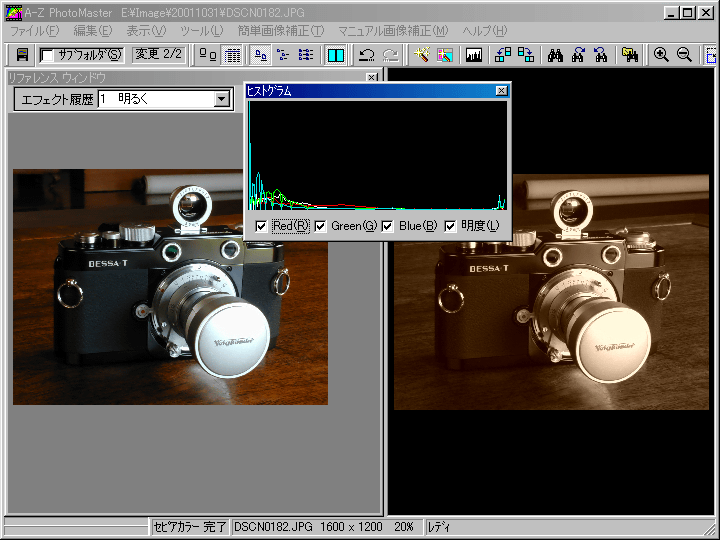Click the A-Z PhotoMaster application icon in title bar
The width and height of the screenshot is (720, 540).
(x=13, y=12)
